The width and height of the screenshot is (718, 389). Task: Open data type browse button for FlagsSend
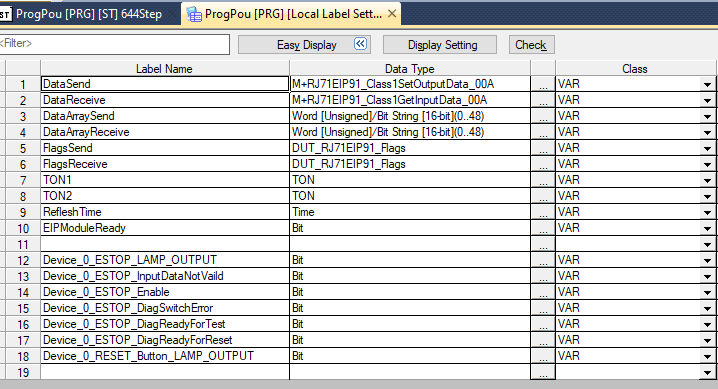pos(543,148)
